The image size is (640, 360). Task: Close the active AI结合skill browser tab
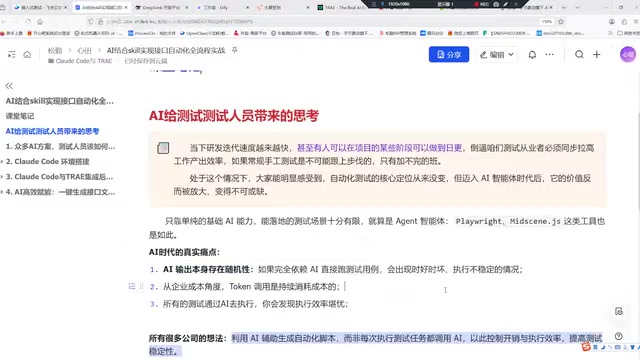(126, 7)
